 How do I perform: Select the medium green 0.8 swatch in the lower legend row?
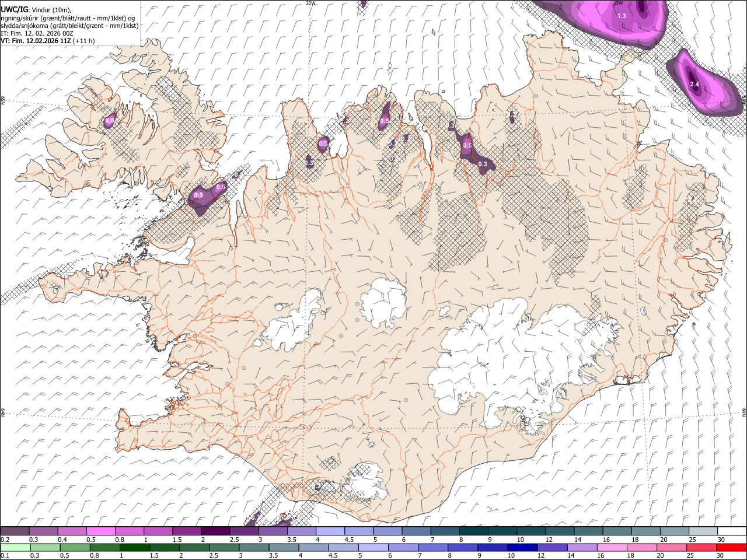point(104,547)
